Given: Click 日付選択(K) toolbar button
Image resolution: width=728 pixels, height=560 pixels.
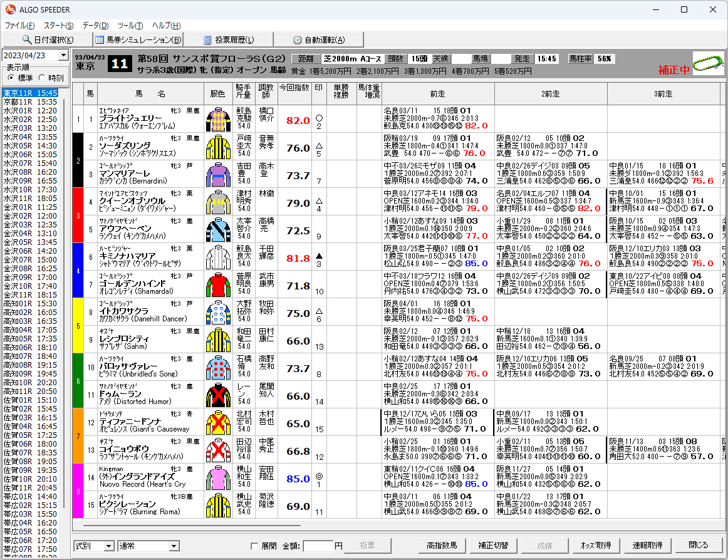Looking at the screenshot, I should pos(48,40).
